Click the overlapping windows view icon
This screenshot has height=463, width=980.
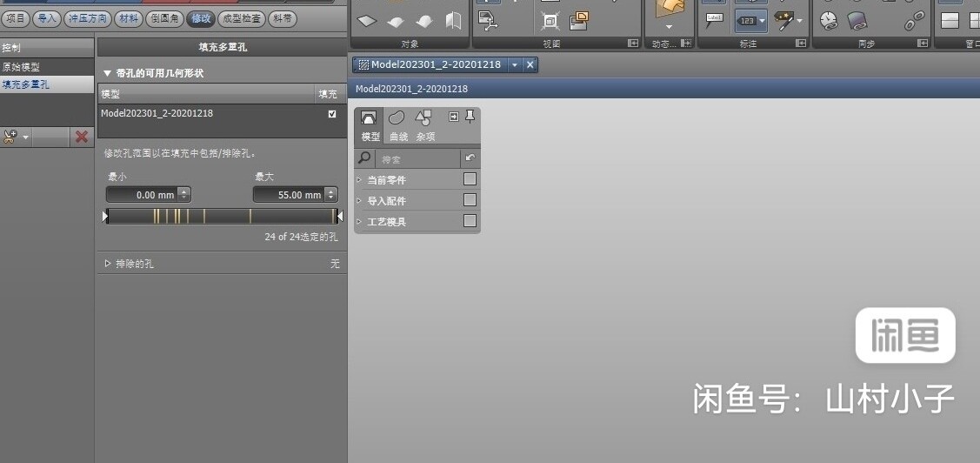(580, 21)
